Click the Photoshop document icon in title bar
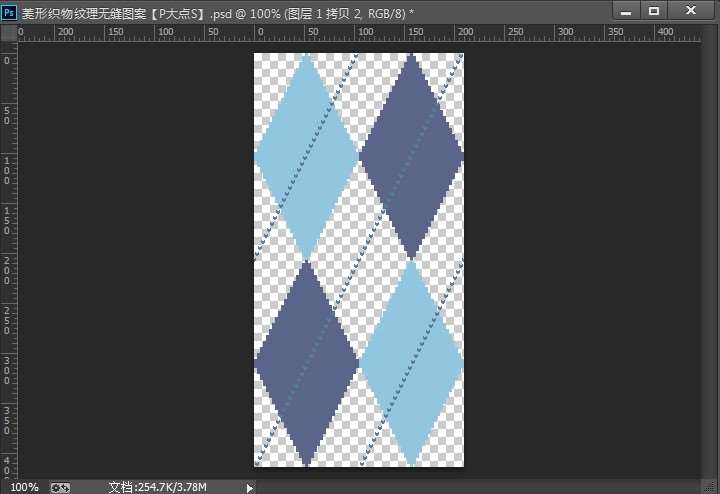The image size is (720, 494). coord(10,11)
